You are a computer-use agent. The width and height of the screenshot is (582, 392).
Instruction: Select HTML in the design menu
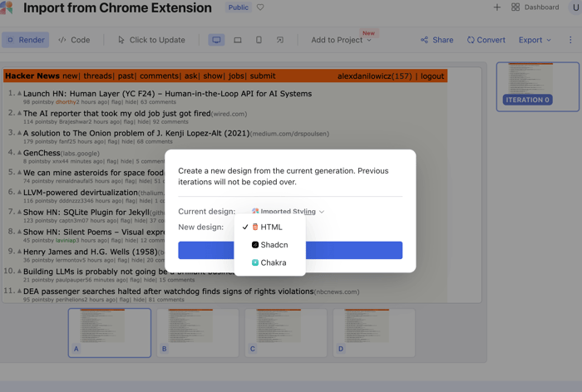(270, 227)
